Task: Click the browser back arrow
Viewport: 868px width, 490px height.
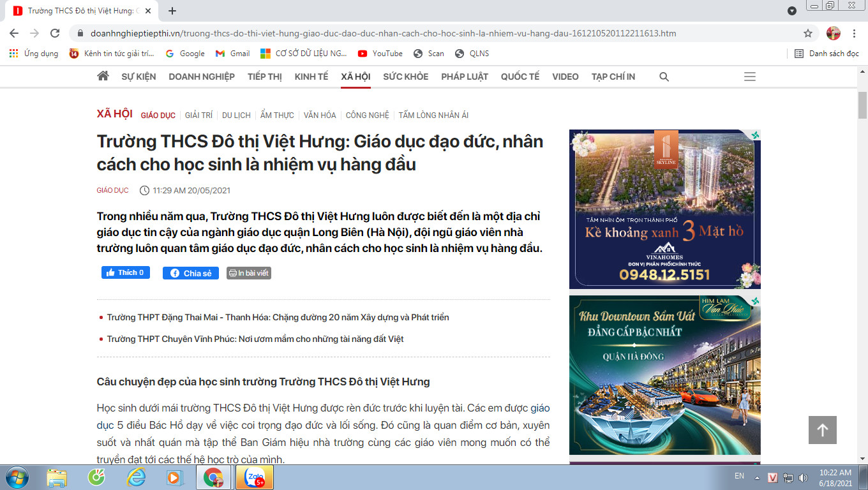Action: [14, 33]
